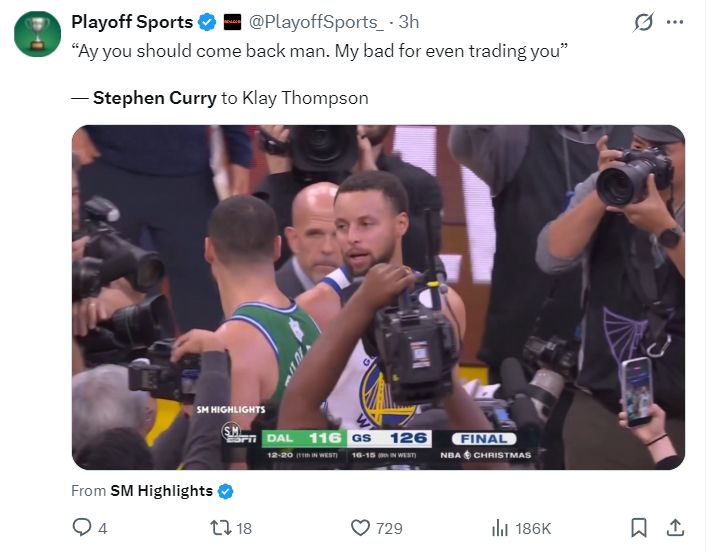Click the orange affiliate badge next to the name
Image resolution: width=707 pixels, height=553 pixels.
coord(232,22)
